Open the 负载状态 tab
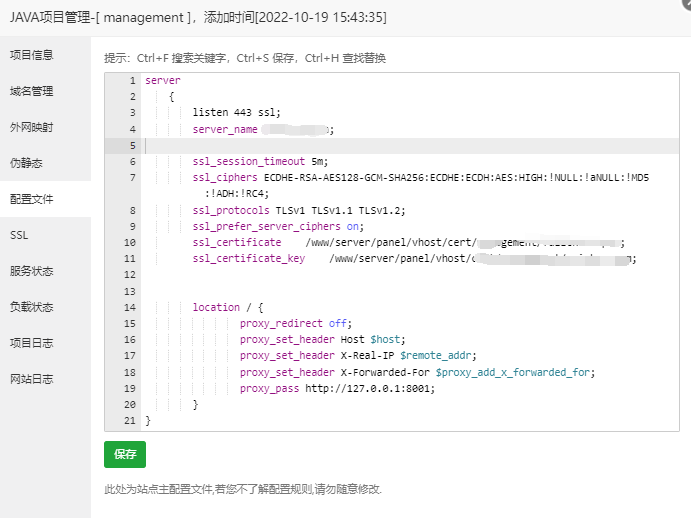The image size is (691, 518). coord(32,307)
